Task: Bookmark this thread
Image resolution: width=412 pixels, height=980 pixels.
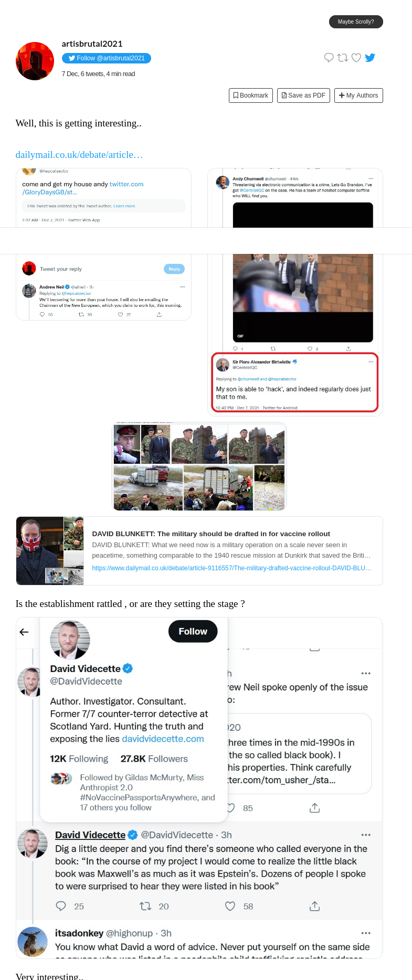Action: (x=251, y=95)
